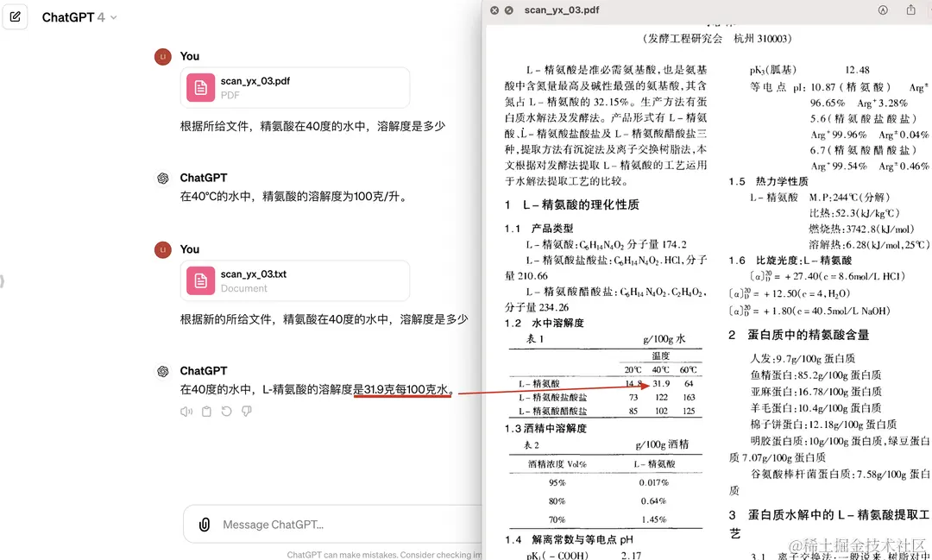This screenshot has height=560, width=932.
Task: Click the thumbs down icon
Action: point(246,412)
